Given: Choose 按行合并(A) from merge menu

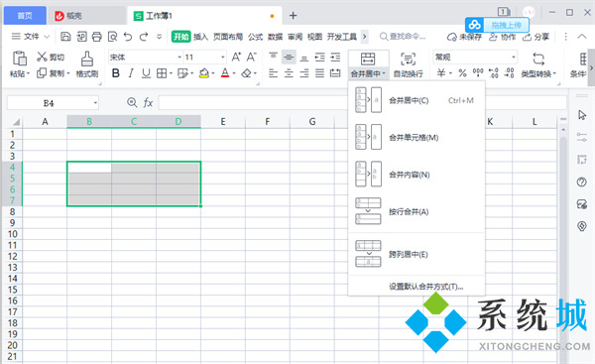Looking at the screenshot, I should coord(416,211).
